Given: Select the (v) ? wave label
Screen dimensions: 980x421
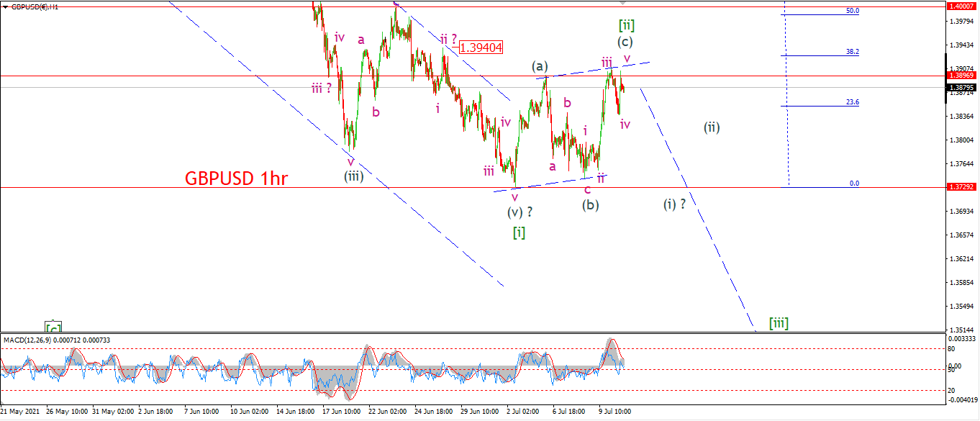Looking at the screenshot, I should 520,212.
